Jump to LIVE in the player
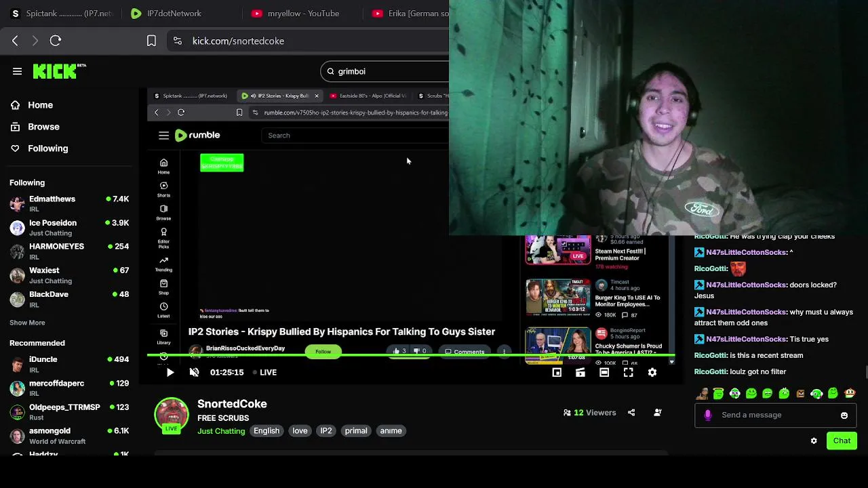This screenshot has width=868, height=488. (264, 372)
